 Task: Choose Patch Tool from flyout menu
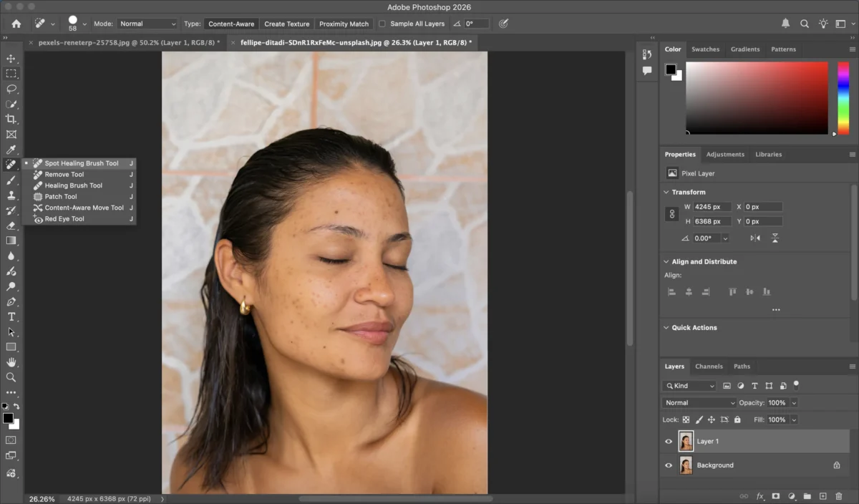tap(61, 197)
